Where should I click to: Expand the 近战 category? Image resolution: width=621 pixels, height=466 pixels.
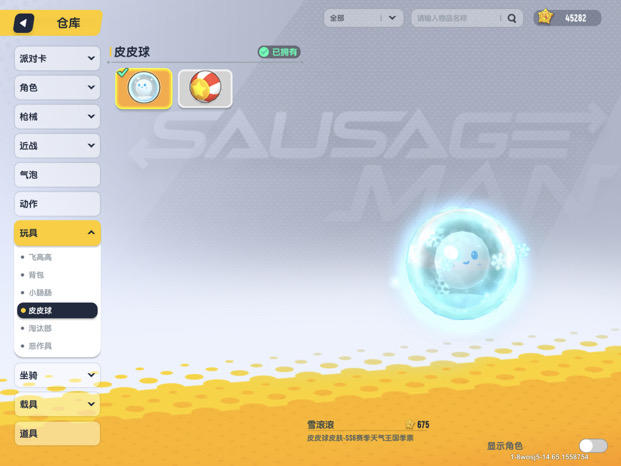pyautogui.click(x=57, y=146)
